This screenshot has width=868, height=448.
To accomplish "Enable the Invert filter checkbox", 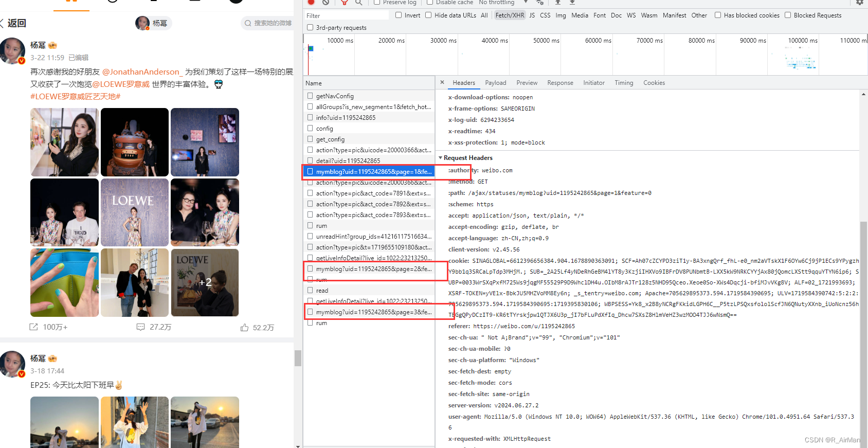I will 399,15.
